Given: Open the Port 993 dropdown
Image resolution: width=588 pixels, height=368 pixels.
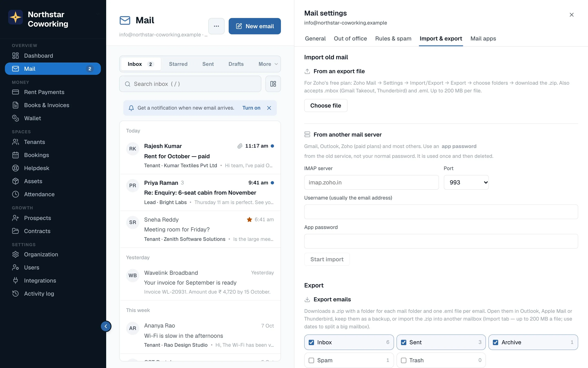Looking at the screenshot, I should [x=466, y=183].
